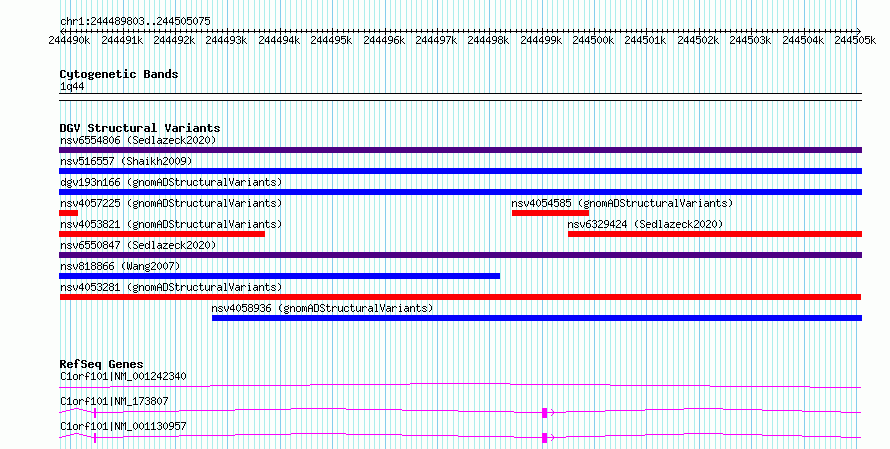Screen dimensions: 890x449
Task: Select the 1q44 band label
Action: [x=72, y=87]
